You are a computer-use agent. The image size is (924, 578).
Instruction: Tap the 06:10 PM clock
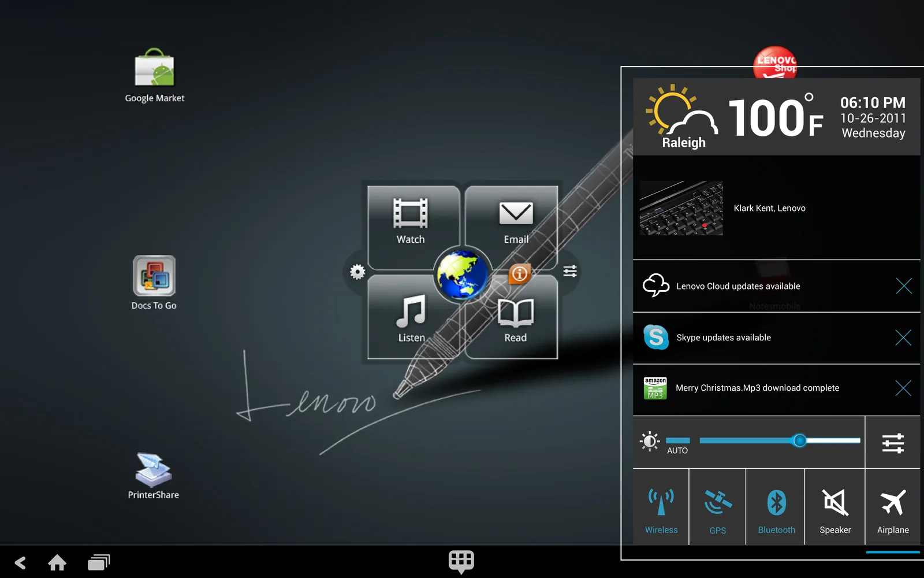pos(873,103)
